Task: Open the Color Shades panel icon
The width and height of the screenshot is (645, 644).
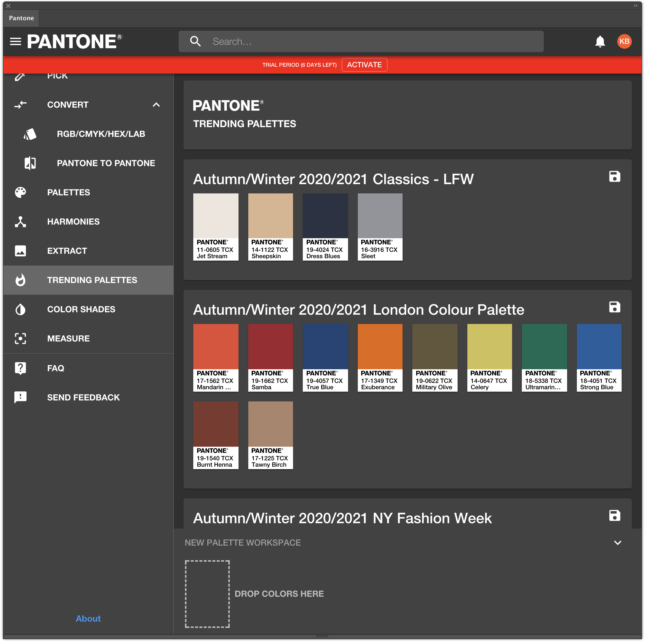Action: pyautogui.click(x=21, y=309)
